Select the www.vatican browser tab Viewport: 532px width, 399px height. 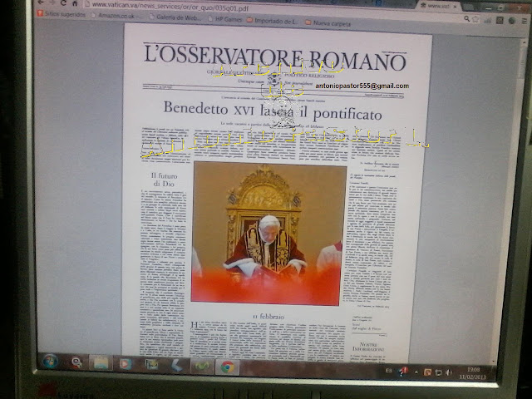[x=438, y=6]
